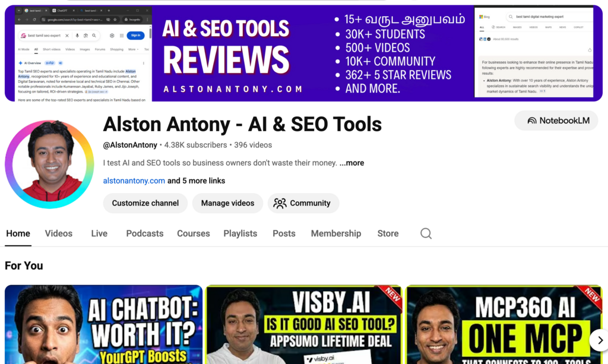Viewport: 608px width, 364px height.
Task: Click the channel title Alston Antony - AI & SEO Tools
Action: [x=242, y=124]
